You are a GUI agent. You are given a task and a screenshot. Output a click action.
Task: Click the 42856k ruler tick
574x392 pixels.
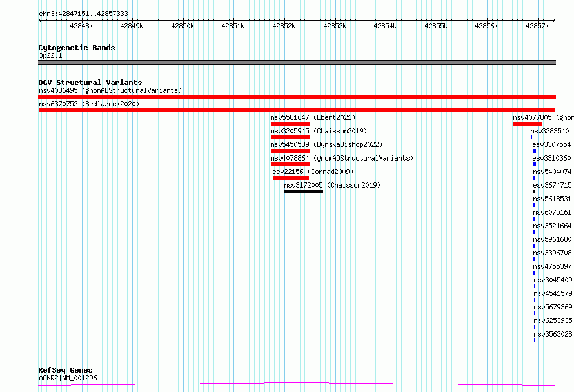pos(486,26)
